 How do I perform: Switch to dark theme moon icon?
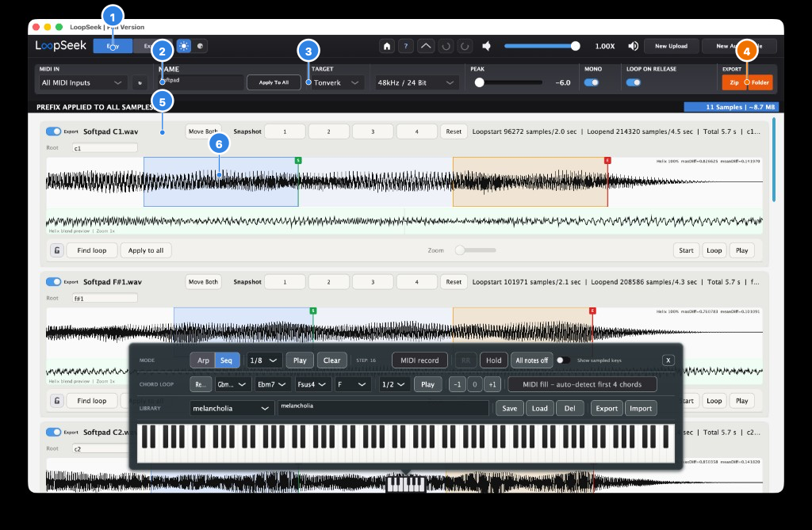(201, 46)
